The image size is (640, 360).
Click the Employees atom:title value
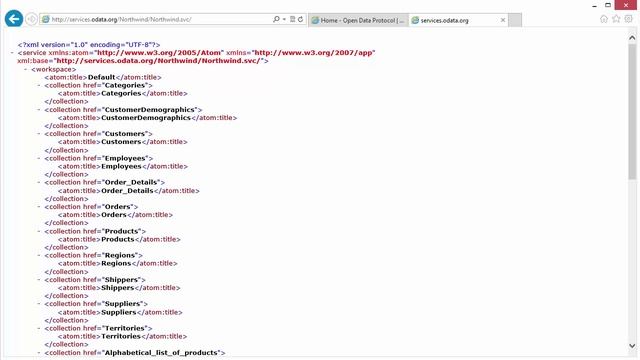[x=121, y=166]
